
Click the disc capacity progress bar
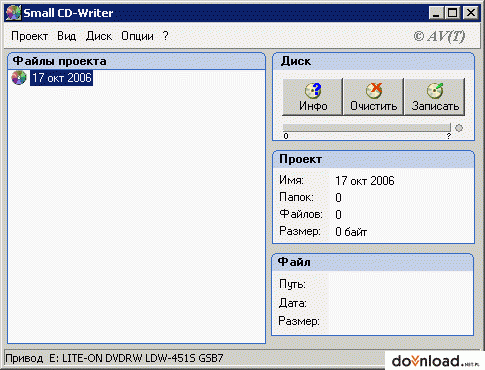coord(367,127)
